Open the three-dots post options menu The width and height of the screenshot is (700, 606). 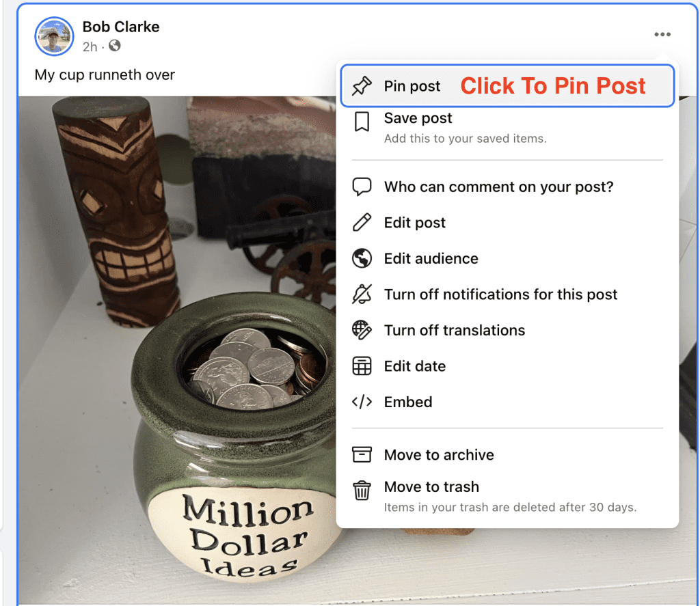pyautogui.click(x=662, y=34)
